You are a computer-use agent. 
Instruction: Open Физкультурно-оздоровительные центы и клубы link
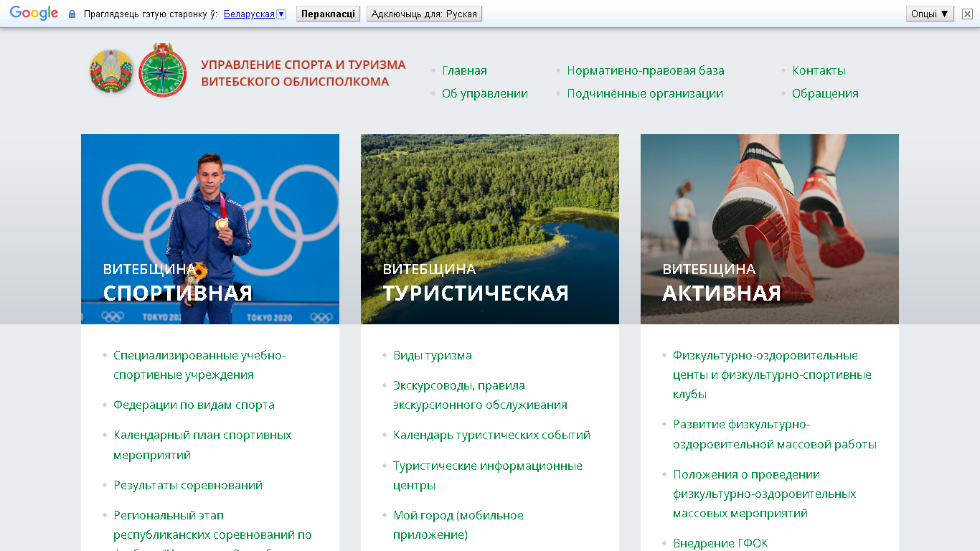coord(772,375)
